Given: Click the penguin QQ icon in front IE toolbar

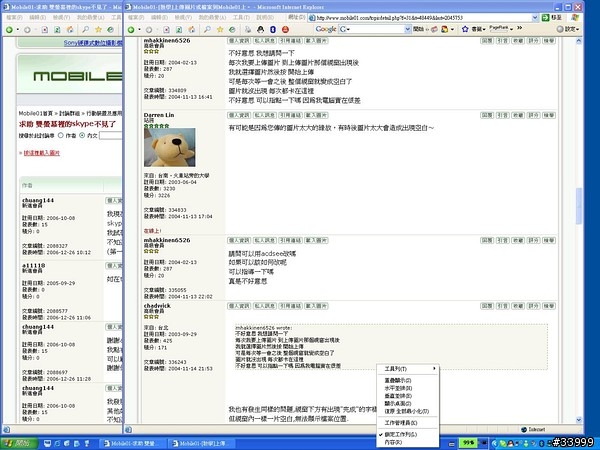Looking at the screenshot, I should point(261,29).
